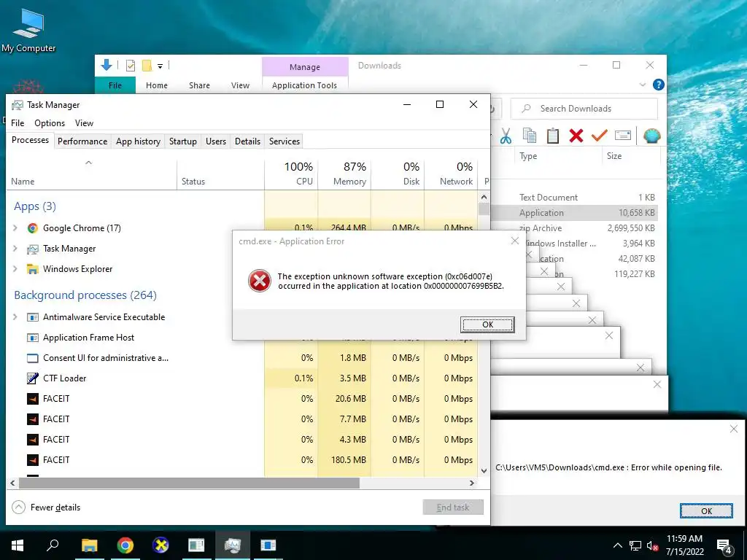The image size is (747, 560).
Task: Open the customize quick access toolbar dropdown
Action: (160, 66)
